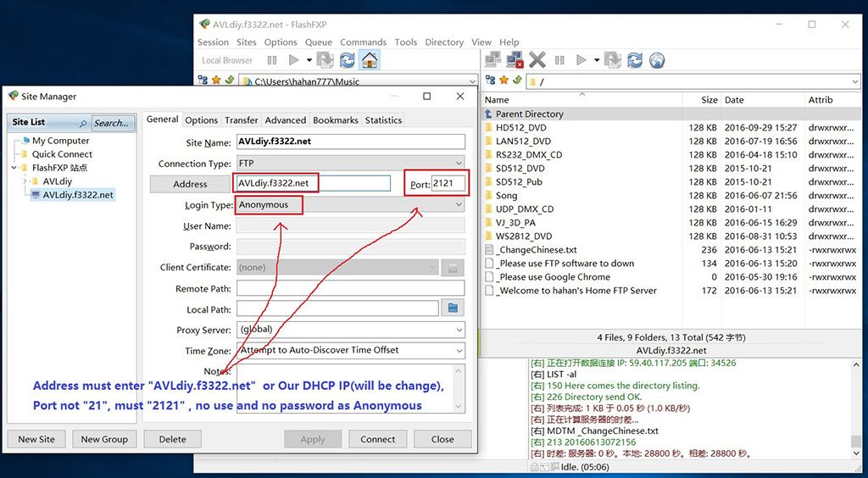Click the Address button
Viewport: 868px width, 478px height.
click(190, 184)
